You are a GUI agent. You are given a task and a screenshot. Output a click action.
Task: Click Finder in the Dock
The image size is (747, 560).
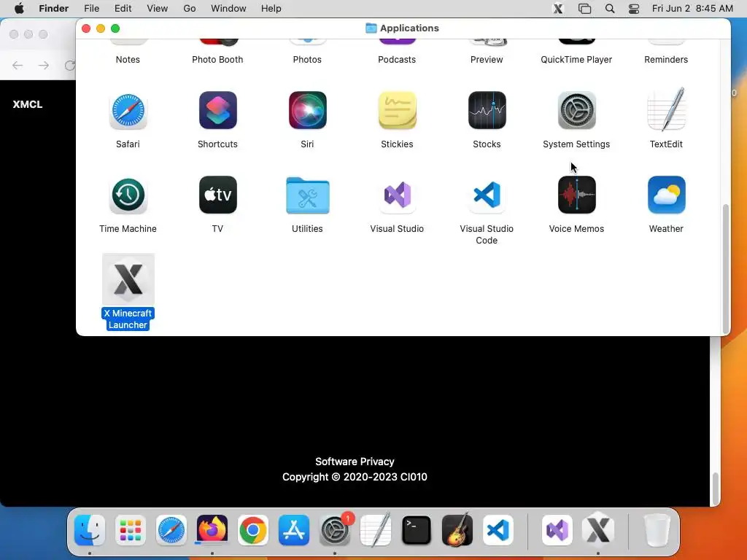[90, 530]
